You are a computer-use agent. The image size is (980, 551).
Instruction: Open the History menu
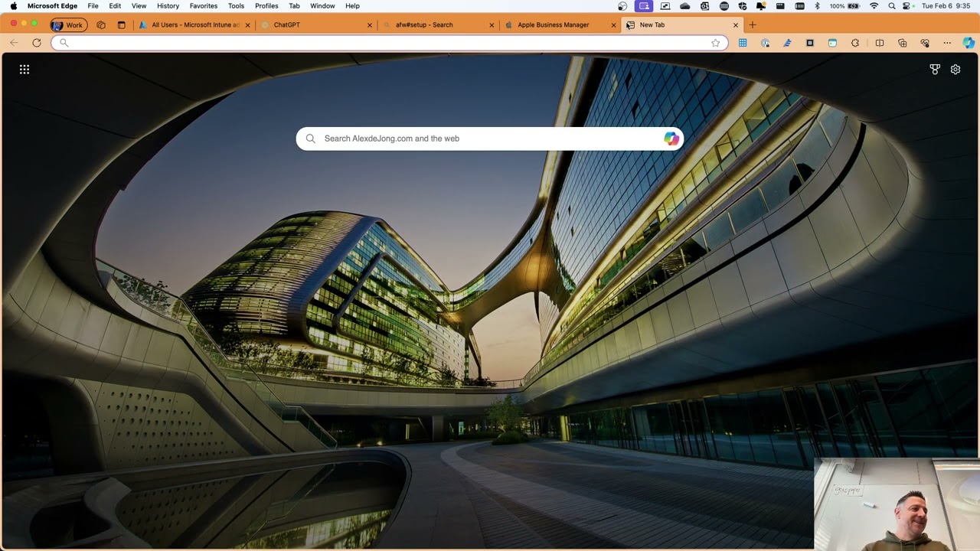coord(168,6)
